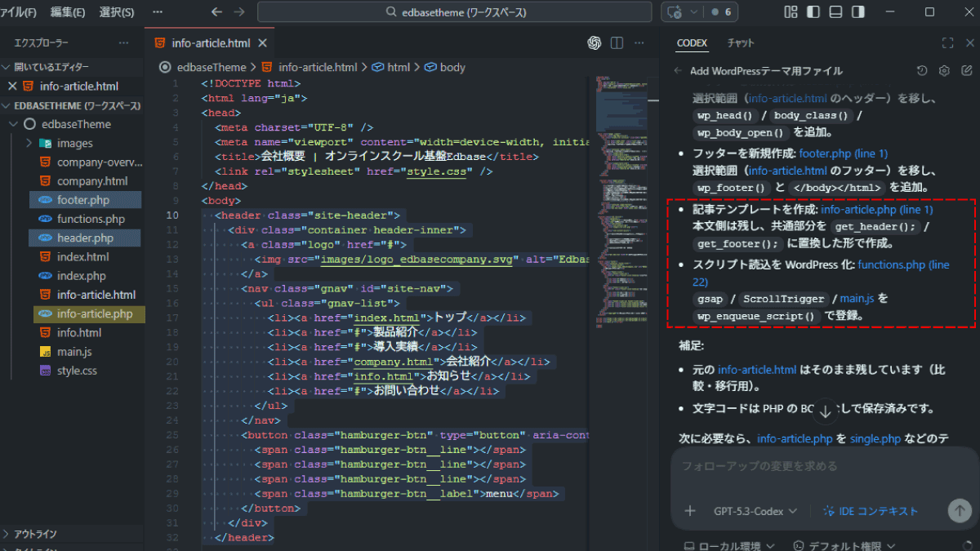Toggle the primary sidebar visibility

click(812, 12)
